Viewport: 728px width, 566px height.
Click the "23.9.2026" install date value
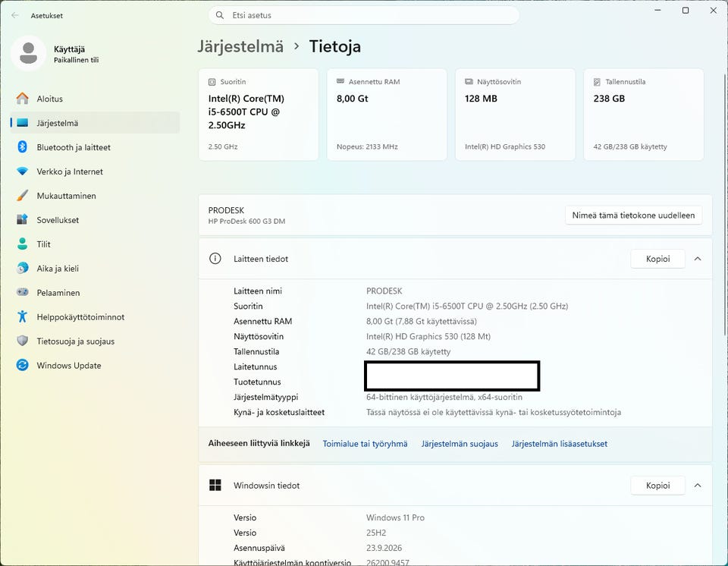click(x=384, y=548)
